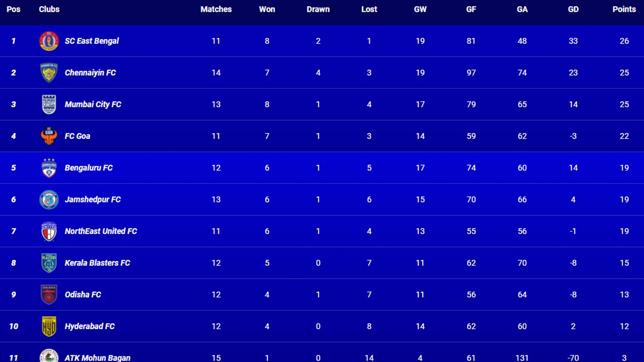Click the GD column header
This screenshot has width=644, height=362.
click(x=573, y=9)
